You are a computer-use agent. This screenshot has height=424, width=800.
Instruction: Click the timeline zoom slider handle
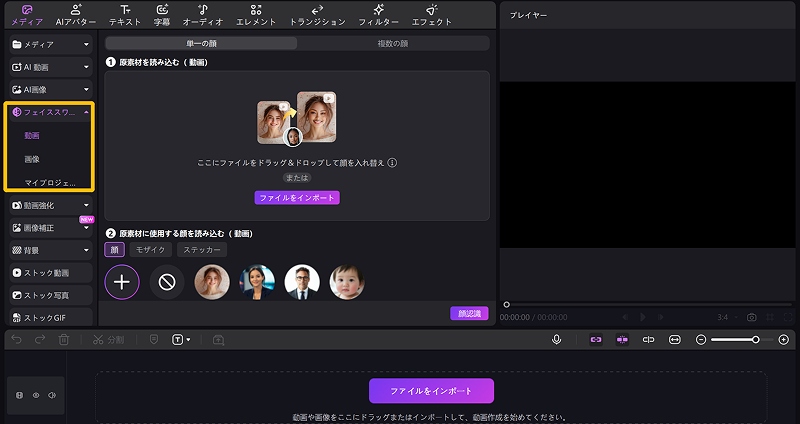click(x=756, y=340)
